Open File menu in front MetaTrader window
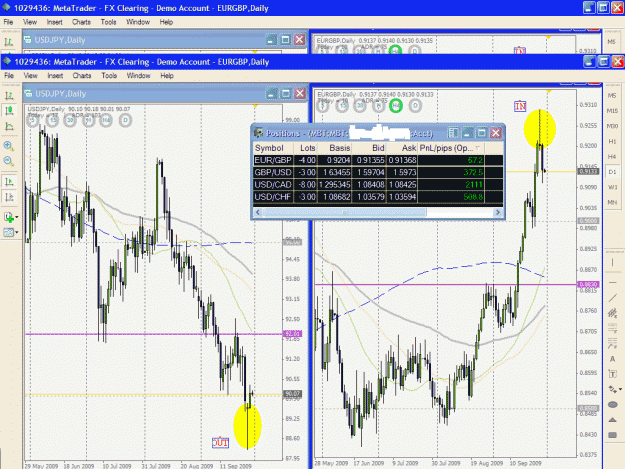This screenshot has height=469, width=625. 9,76
